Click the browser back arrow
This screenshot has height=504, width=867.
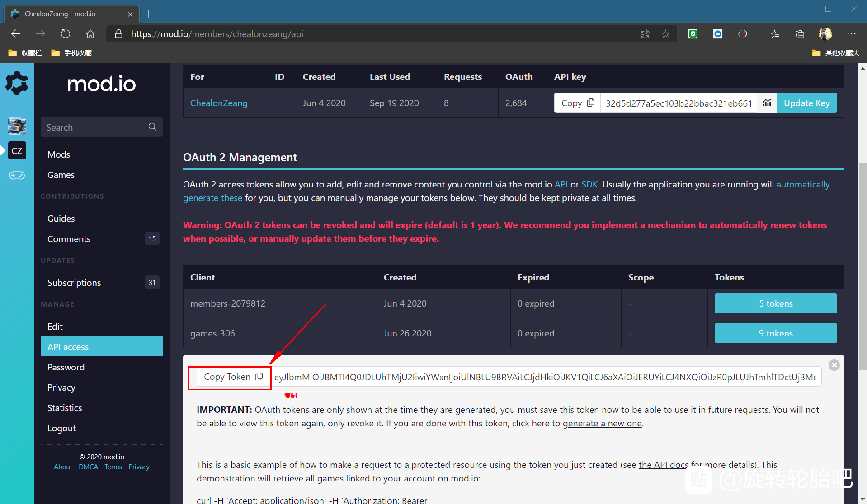pos(16,34)
